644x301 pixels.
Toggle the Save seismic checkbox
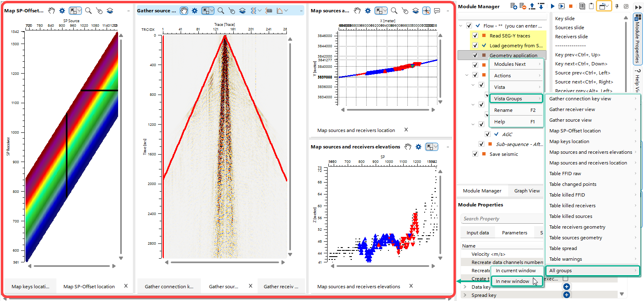pos(475,154)
